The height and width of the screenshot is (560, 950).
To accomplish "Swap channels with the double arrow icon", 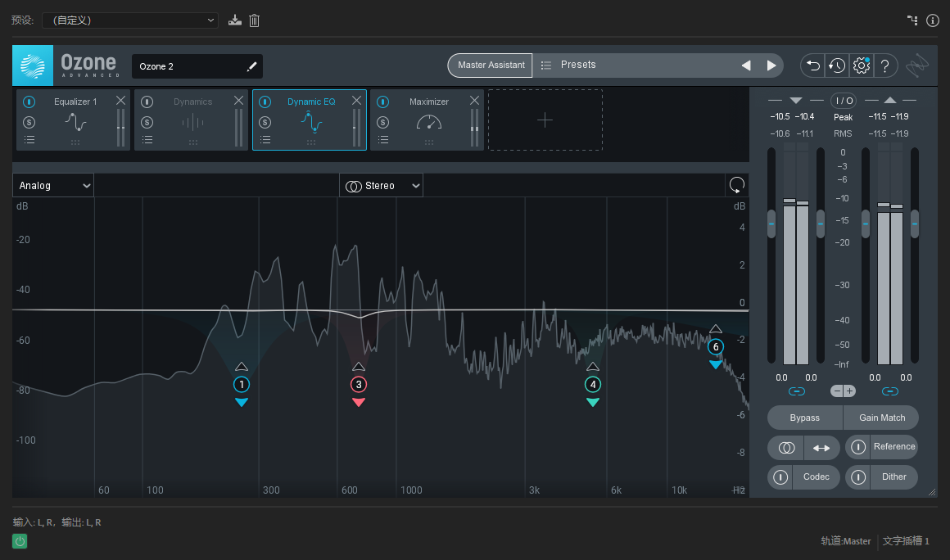I will [x=821, y=447].
